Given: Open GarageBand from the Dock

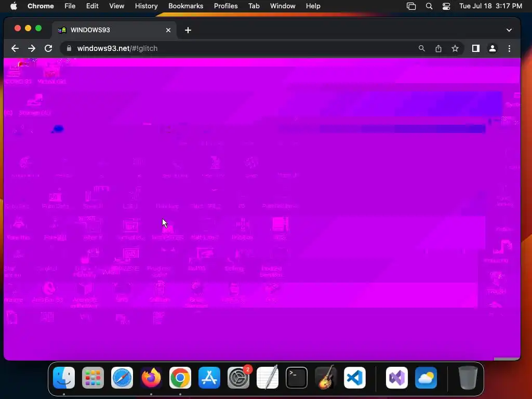Looking at the screenshot, I should click(x=326, y=378).
